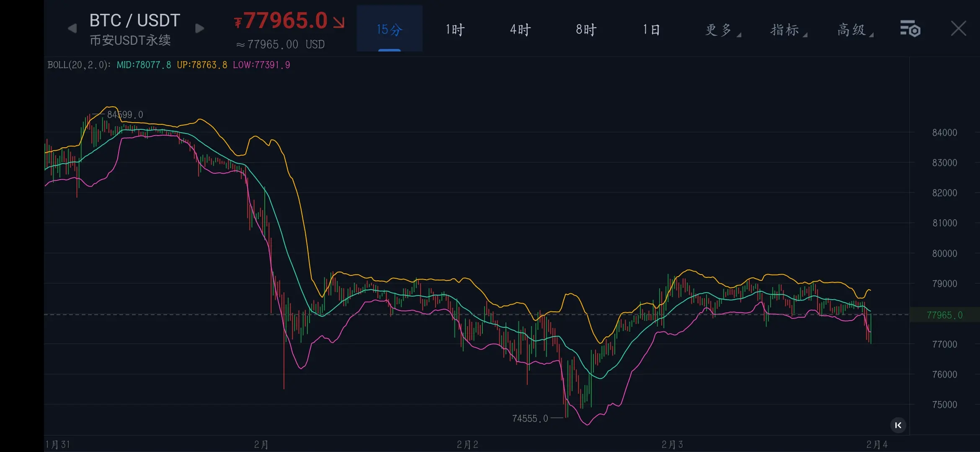Click the red price direction arrow

tap(339, 22)
